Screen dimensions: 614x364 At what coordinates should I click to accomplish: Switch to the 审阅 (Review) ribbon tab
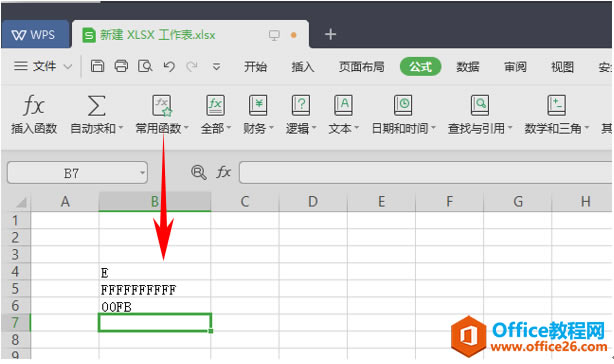(515, 67)
